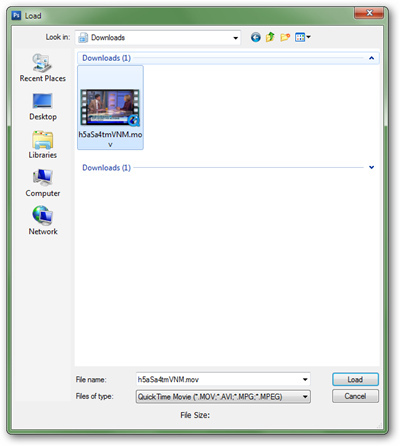Expand the second Downloads (1) group

coord(371,167)
